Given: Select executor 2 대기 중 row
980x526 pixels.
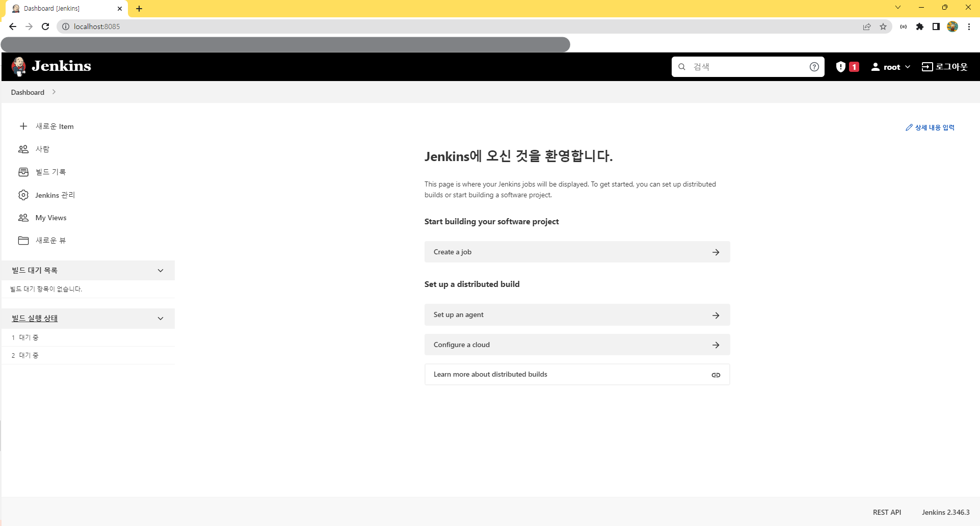Looking at the screenshot, I should 88,355.
